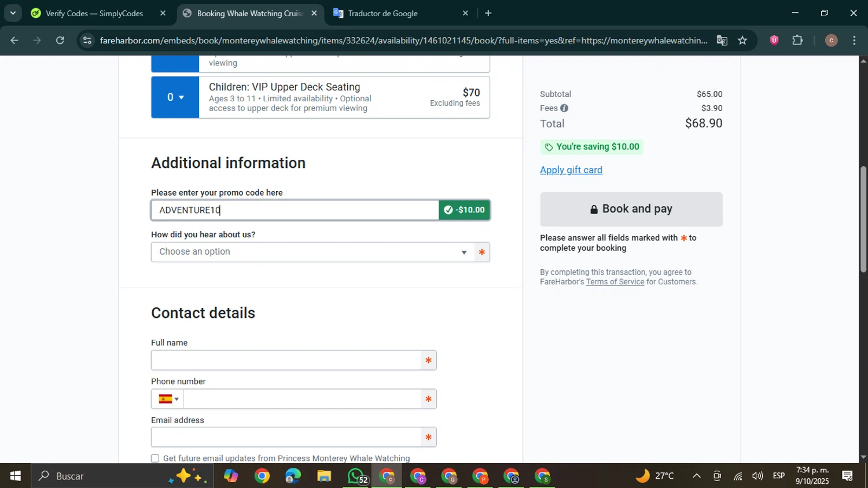The height and width of the screenshot is (488, 868).
Task: Open the Chrome profile avatar
Action: click(x=831, y=40)
